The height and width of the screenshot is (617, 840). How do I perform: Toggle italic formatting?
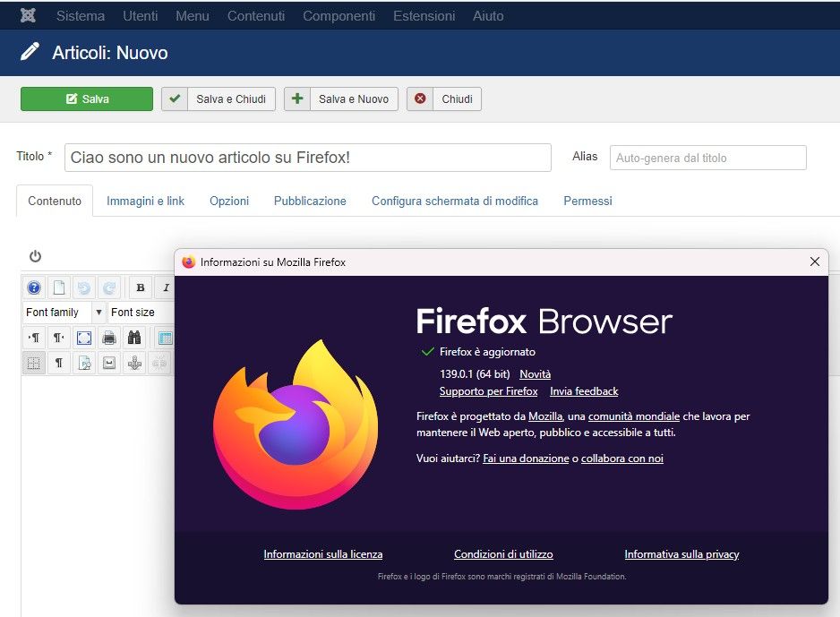pos(166,288)
